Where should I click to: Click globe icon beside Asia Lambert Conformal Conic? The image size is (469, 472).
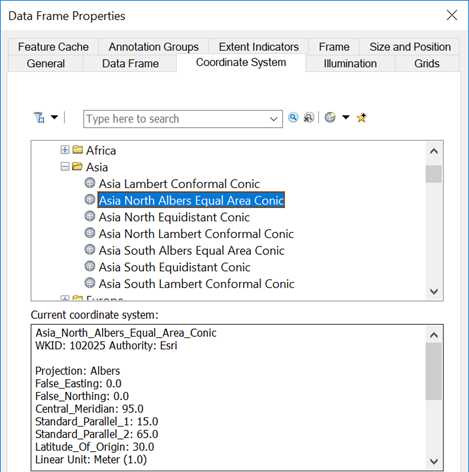[90, 183]
